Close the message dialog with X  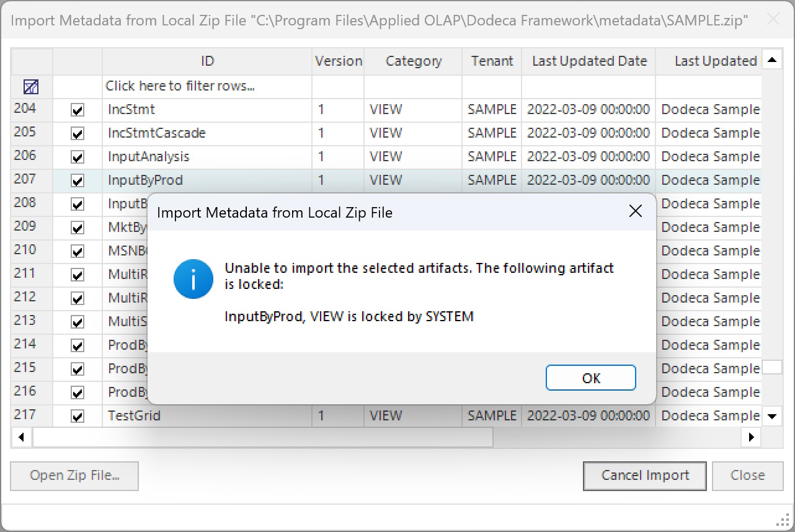tap(635, 211)
